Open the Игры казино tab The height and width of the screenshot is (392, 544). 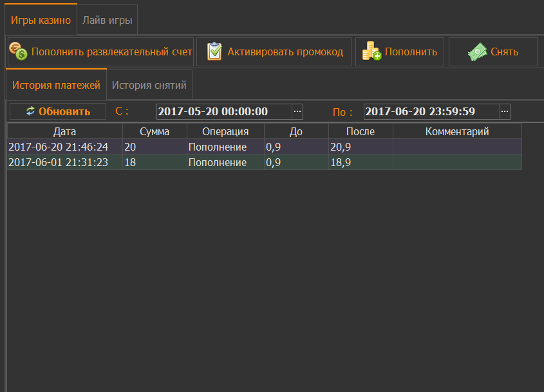(x=41, y=20)
